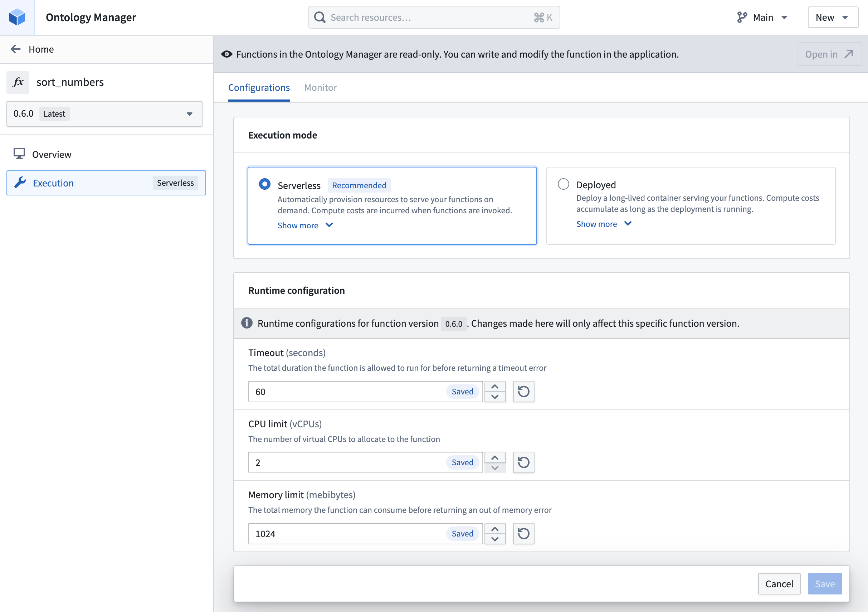
Task: Click the info icon in the Runtime configuration banner
Action: tap(247, 323)
